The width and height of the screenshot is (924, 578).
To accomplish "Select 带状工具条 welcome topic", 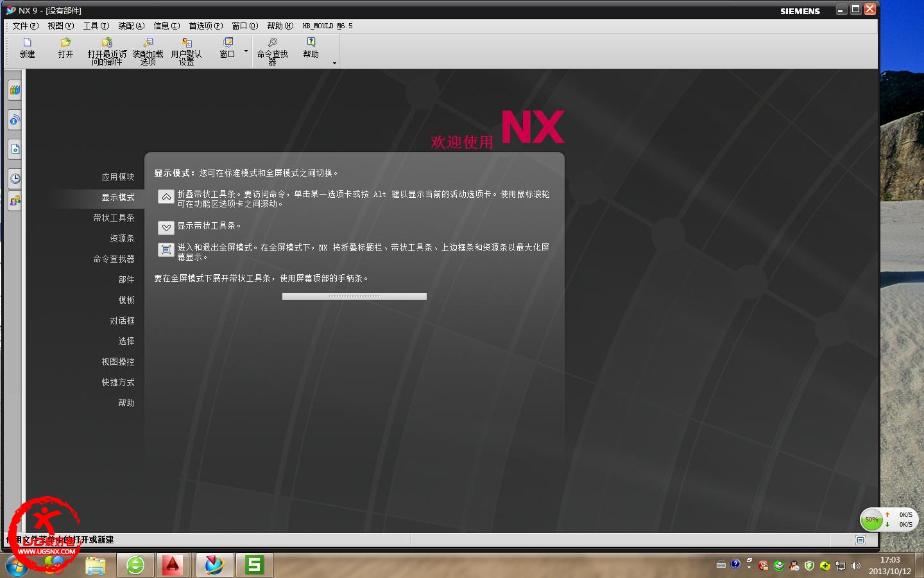I will (114, 218).
